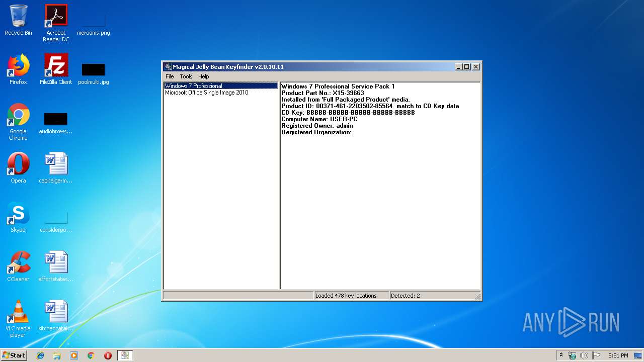Open Firefox desktop shortcut

coord(18,69)
